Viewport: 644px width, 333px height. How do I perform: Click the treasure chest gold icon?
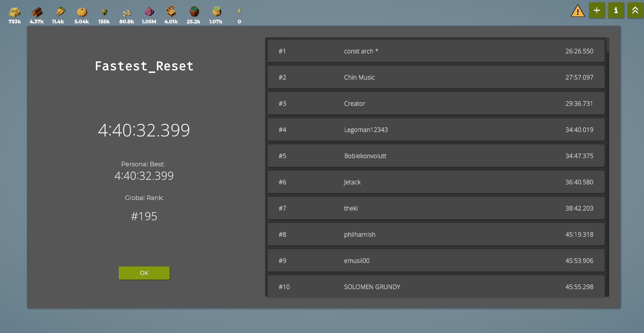[171, 12]
